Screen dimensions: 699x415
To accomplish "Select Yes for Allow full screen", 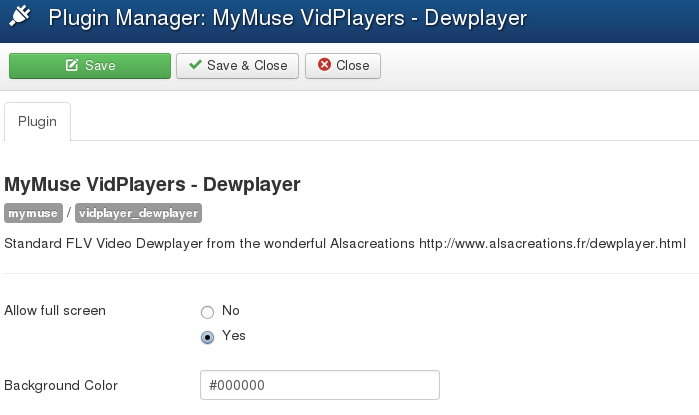I will tap(207, 337).
